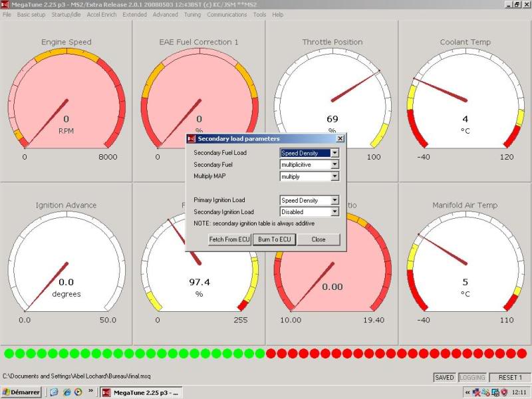Viewport: 532px width, 399px height.
Task: Click the show desktop quick launch icon
Action: 54,392
